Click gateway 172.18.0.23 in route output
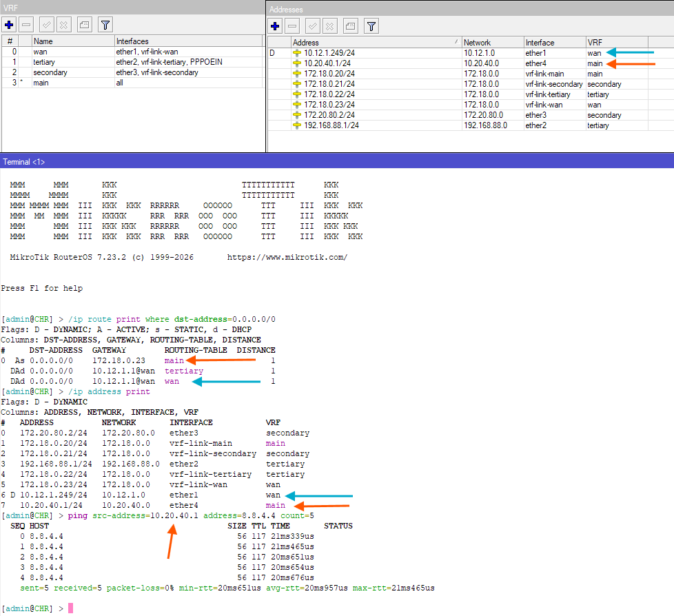The image size is (674, 616). [x=119, y=360]
